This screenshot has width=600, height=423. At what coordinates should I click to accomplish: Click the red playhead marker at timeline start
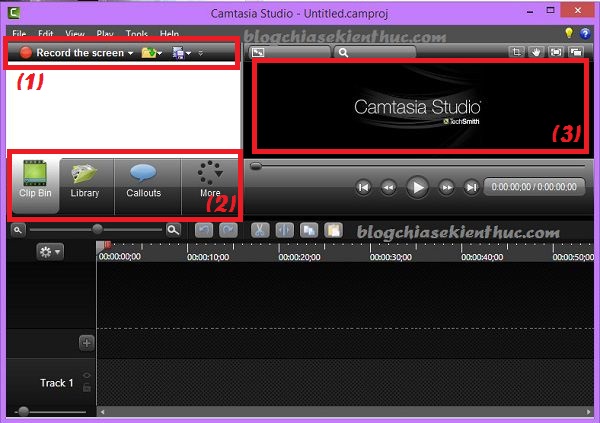(108, 245)
